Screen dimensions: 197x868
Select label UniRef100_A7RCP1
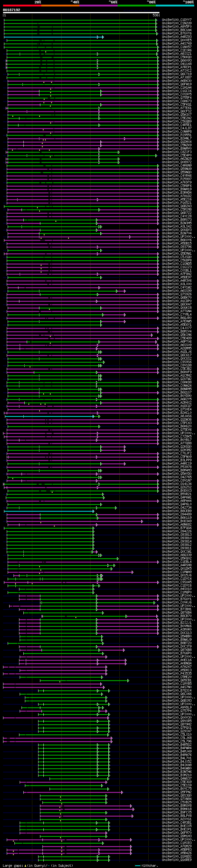pyautogui.click(x=176, y=67)
